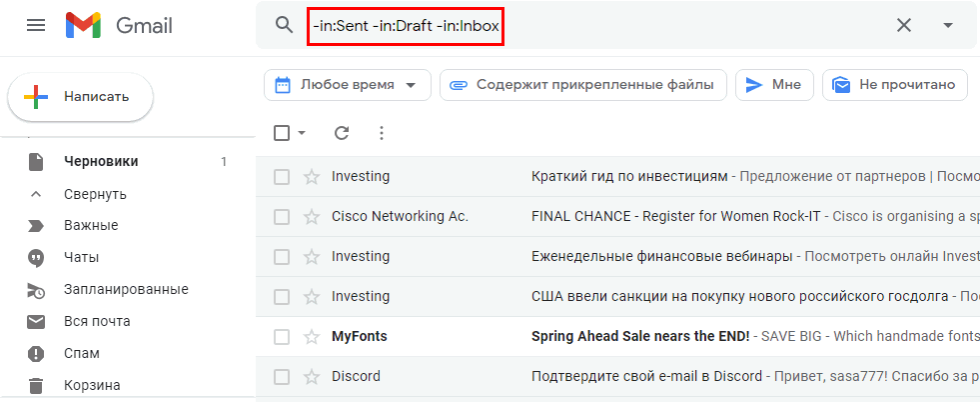Viewport: 980px width, 402px height.
Task: Click the envelope icon in Не прочитано chip
Action: point(841,85)
